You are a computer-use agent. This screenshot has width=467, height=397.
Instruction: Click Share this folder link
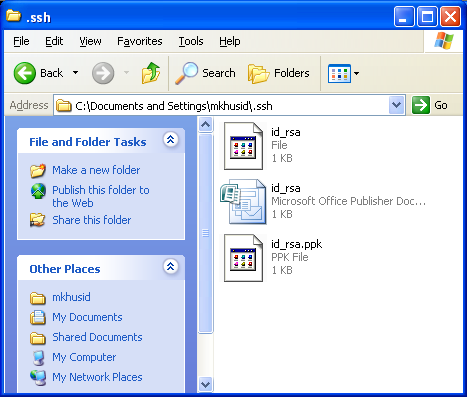click(x=92, y=220)
